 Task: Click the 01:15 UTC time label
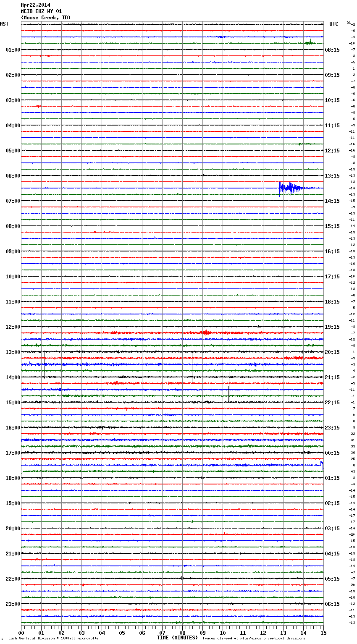(332, 478)
